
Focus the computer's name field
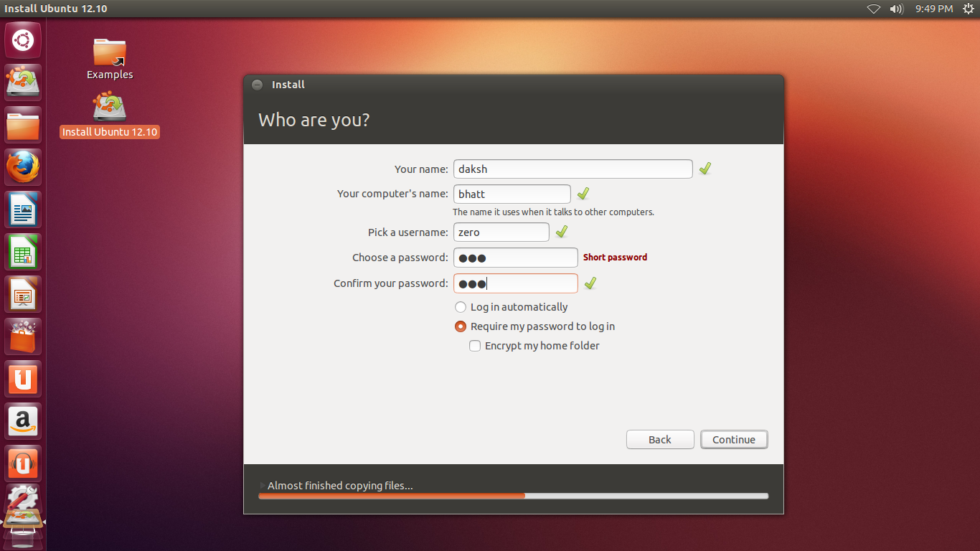512,194
